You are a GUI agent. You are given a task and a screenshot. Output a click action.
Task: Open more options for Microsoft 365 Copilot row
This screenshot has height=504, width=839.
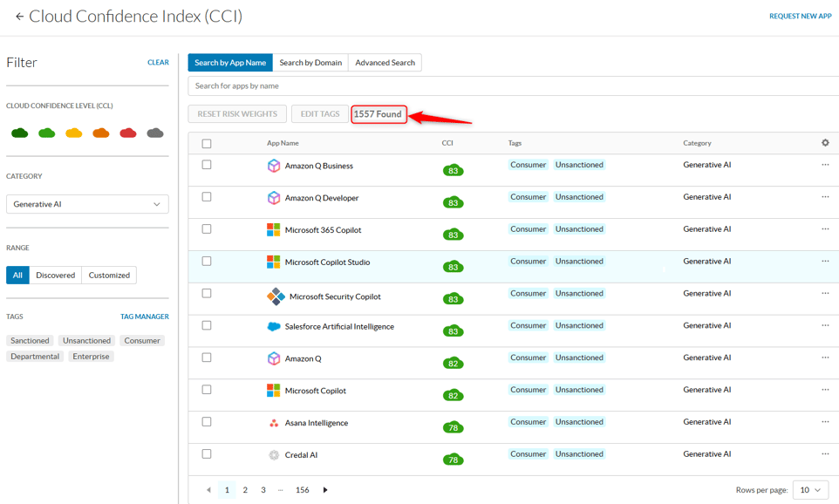click(x=825, y=229)
